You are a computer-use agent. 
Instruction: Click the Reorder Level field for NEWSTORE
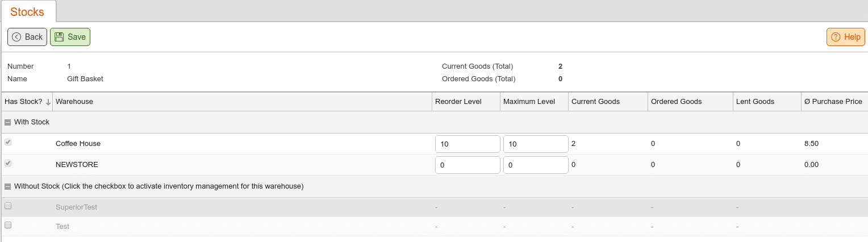tap(468, 165)
